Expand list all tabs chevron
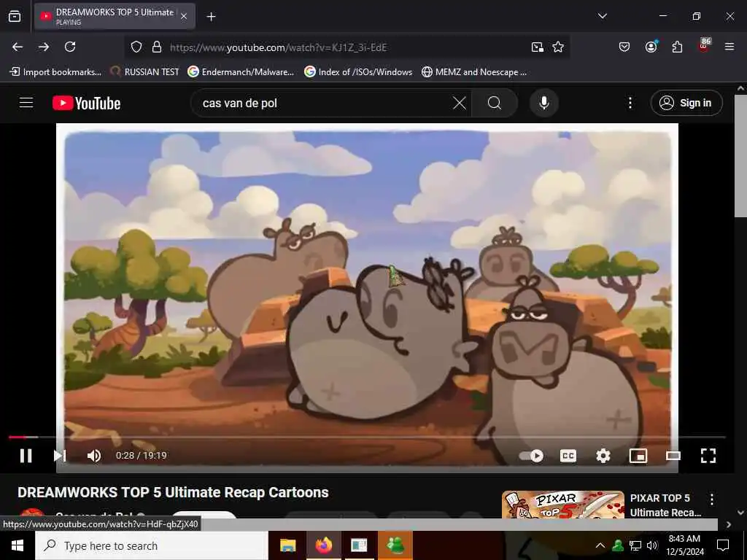This screenshot has width=747, height=560. point(602,16)
